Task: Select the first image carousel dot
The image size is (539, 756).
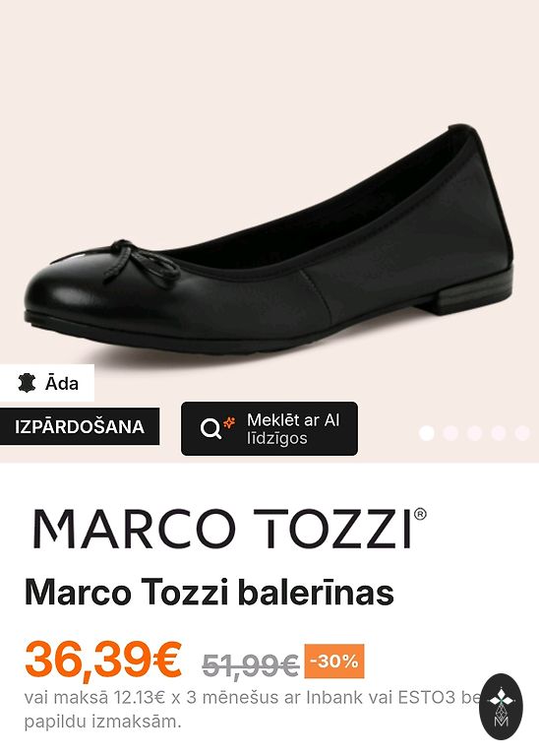Action: click(x=426, y=433)
